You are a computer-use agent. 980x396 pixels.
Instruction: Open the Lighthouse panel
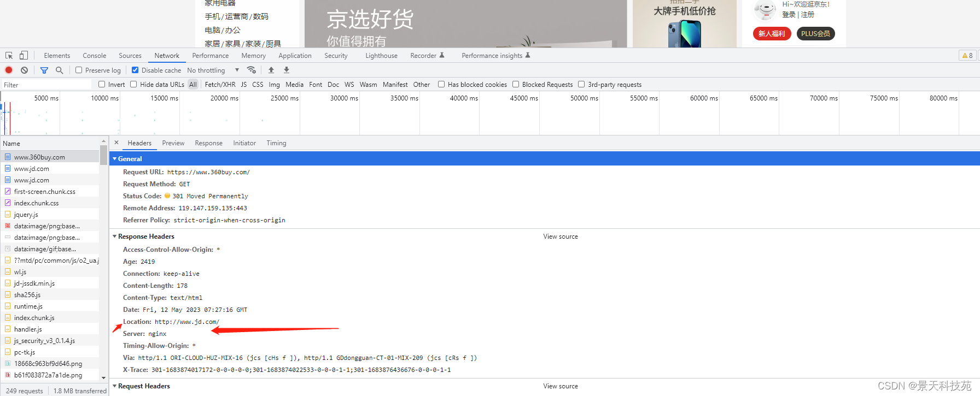[x=381, y=56]
